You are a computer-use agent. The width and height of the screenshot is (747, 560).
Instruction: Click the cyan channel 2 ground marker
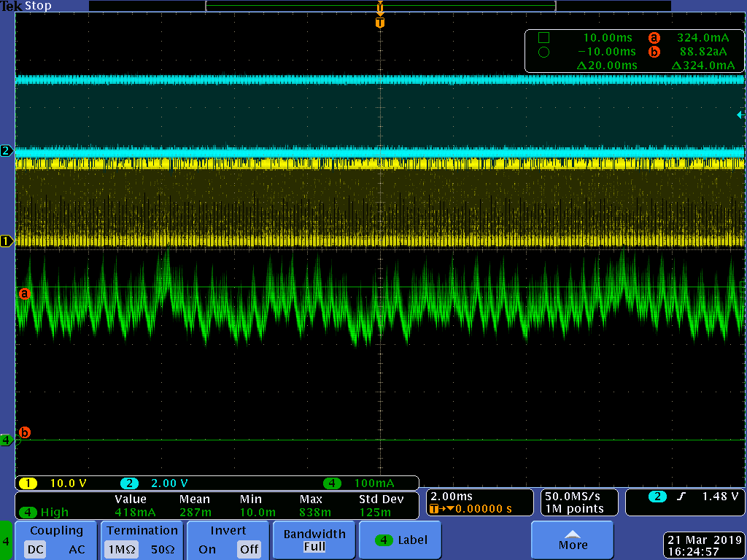pos(7,151)
